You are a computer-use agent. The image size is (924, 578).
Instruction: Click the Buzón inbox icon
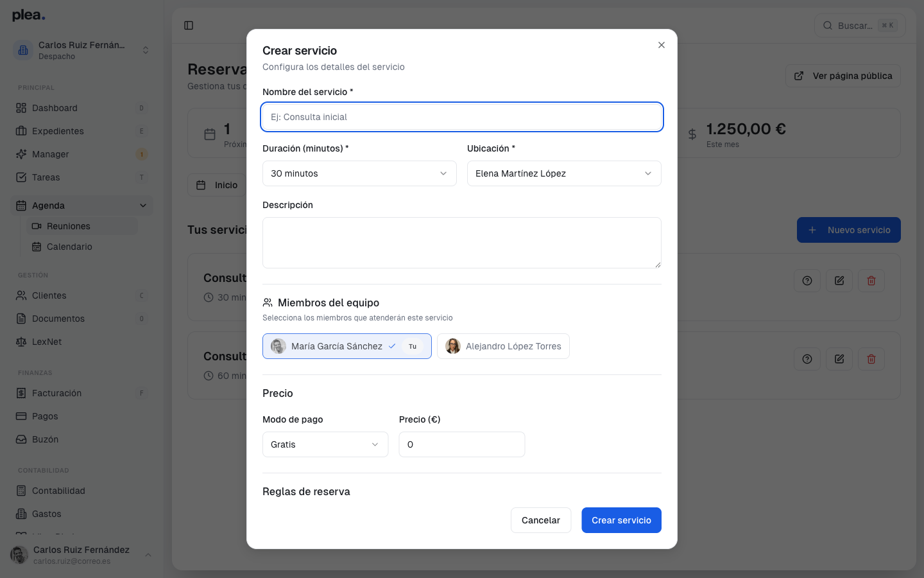coord(21,439)
